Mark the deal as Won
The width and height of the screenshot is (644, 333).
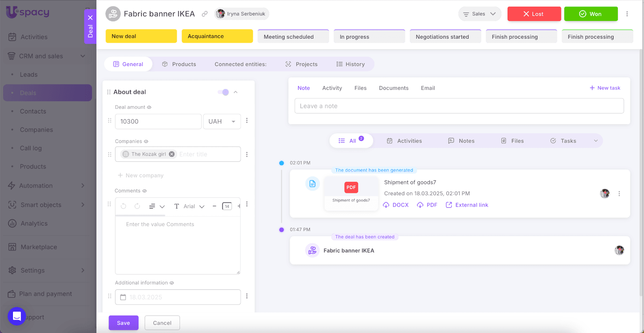590,14
